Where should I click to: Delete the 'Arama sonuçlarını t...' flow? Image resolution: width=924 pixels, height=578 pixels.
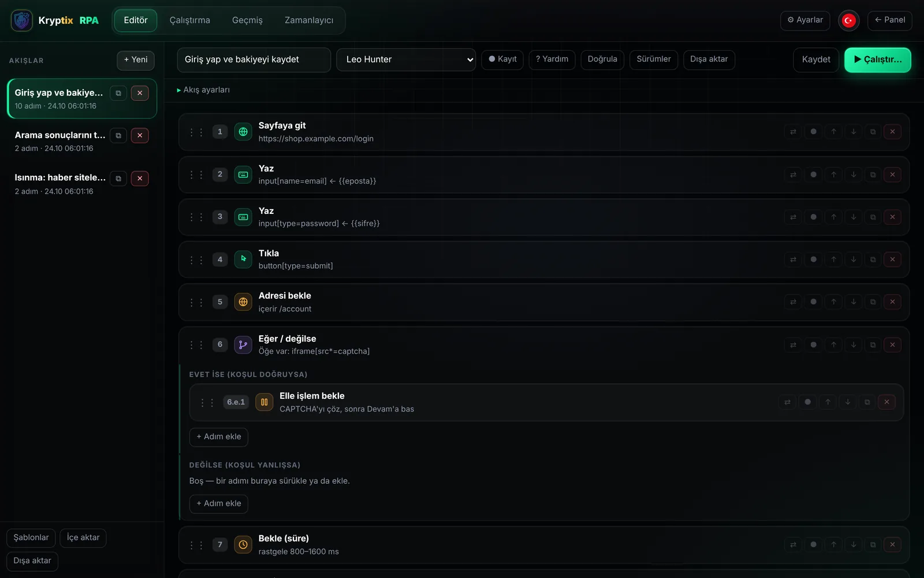140,135
